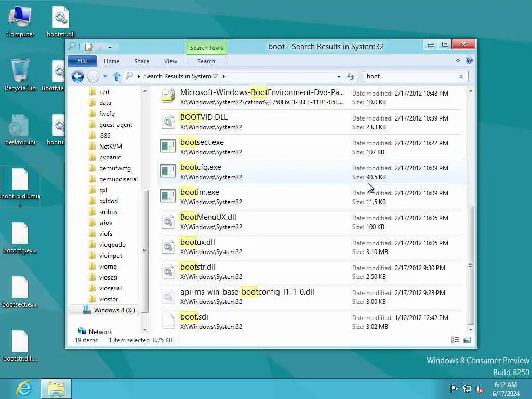Select bootcfg.ex... desktop file
532x399 pixels.
[x=20, y=238]
